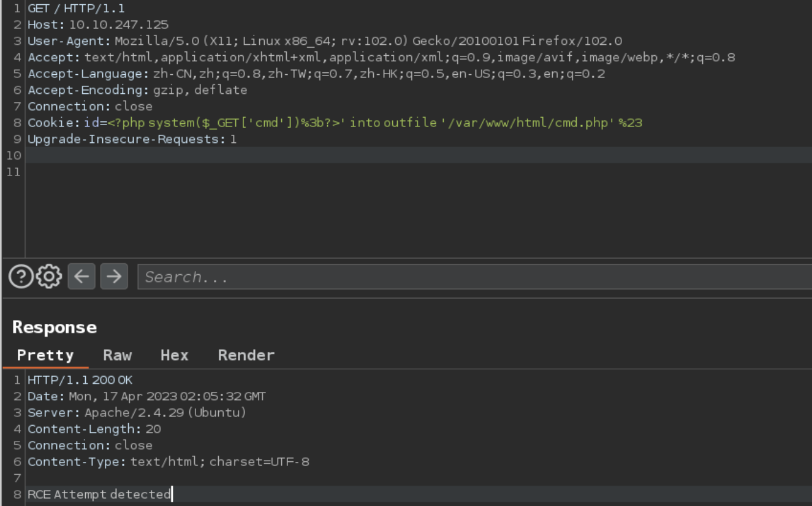Viewport: 812px width, 506px height.
Task: Click the Accept-Encoding gzip, deflate line
Action: click(137, 90)
